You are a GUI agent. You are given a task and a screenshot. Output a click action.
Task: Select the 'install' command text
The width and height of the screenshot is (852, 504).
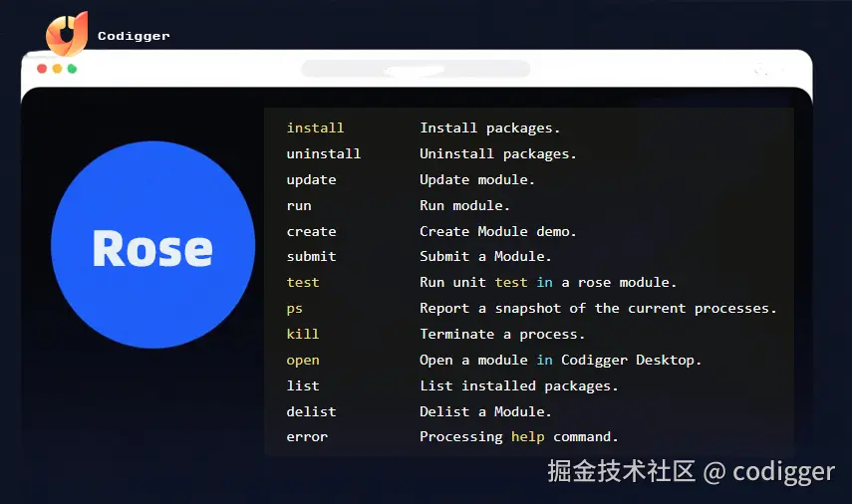[x=315, y=128]
